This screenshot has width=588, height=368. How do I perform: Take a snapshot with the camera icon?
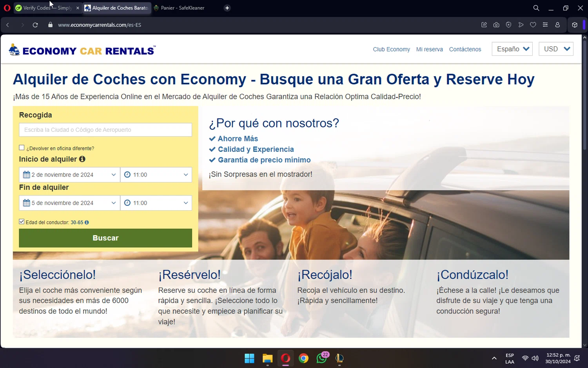tap(496, 25)
